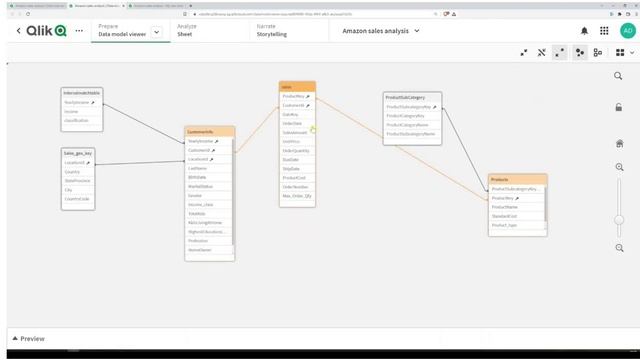Screen dimensions: 640x360
Task: Click the Qlik logo
Action: tap(47, 31)
